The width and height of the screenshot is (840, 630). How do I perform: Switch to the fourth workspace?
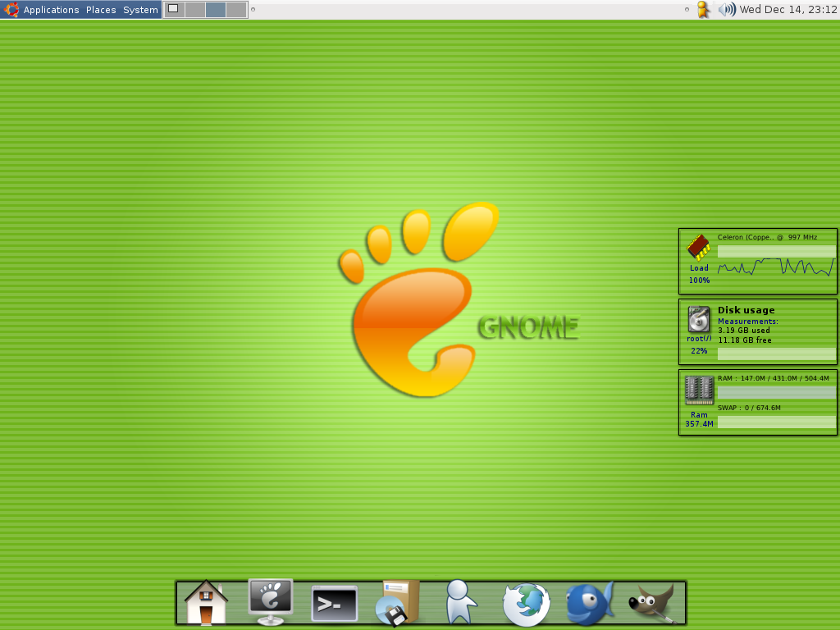(x=236, y=10)
